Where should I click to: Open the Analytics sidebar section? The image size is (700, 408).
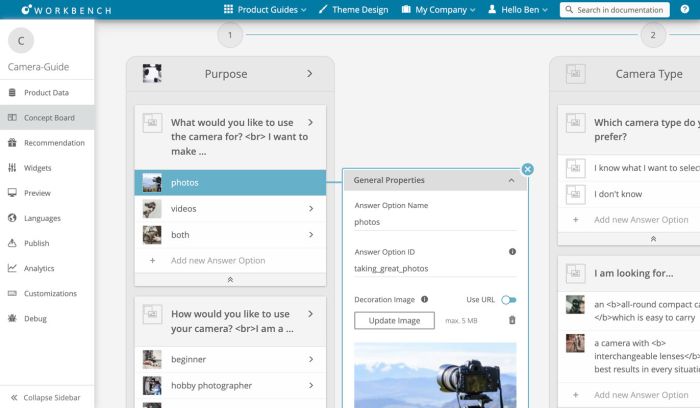pos(39,268)
